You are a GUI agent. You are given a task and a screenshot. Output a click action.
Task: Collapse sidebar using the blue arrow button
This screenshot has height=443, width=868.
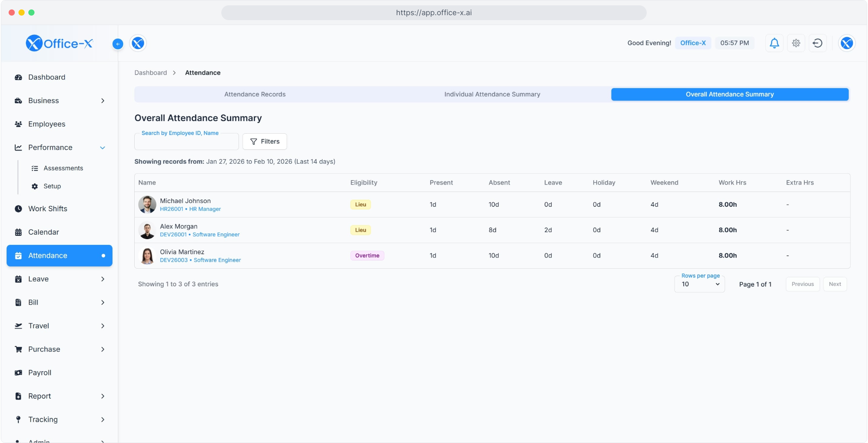coord(118,44)
